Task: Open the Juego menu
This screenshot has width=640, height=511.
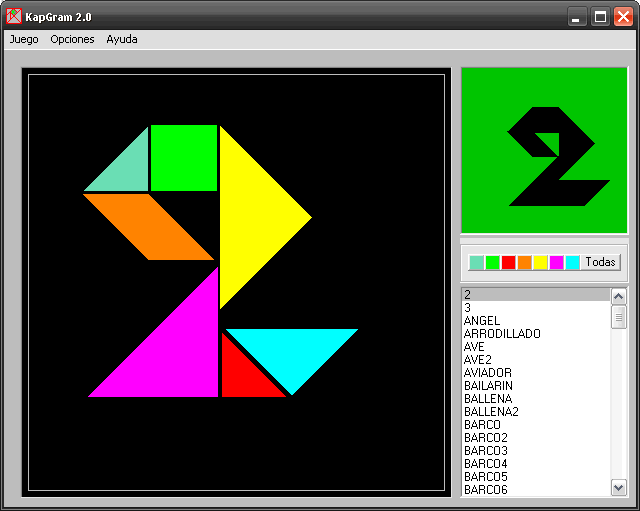Action: click(x=24, y=39)
